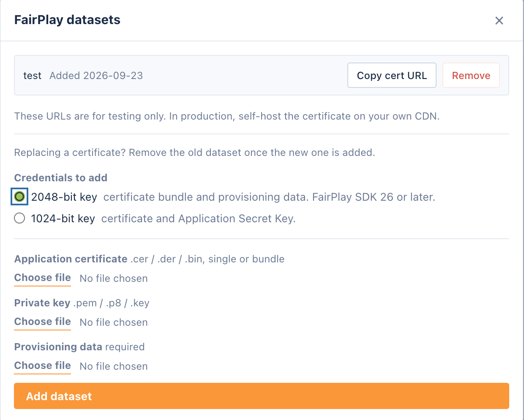Click the Private key label
The width and height of the screenshot is (524, 420).
pyautogui.click(x=42, y=303)
